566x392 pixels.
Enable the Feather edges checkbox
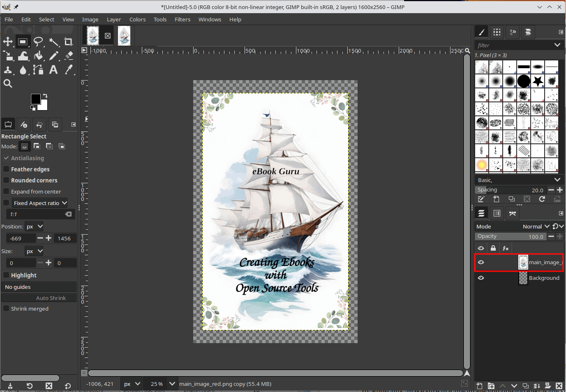coord(6,169)
